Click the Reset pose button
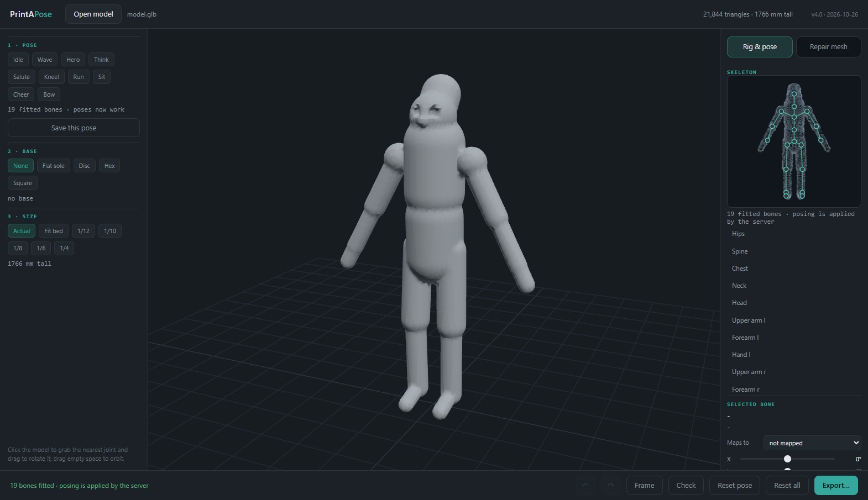868x500 pixels. [x=735, y=485]
